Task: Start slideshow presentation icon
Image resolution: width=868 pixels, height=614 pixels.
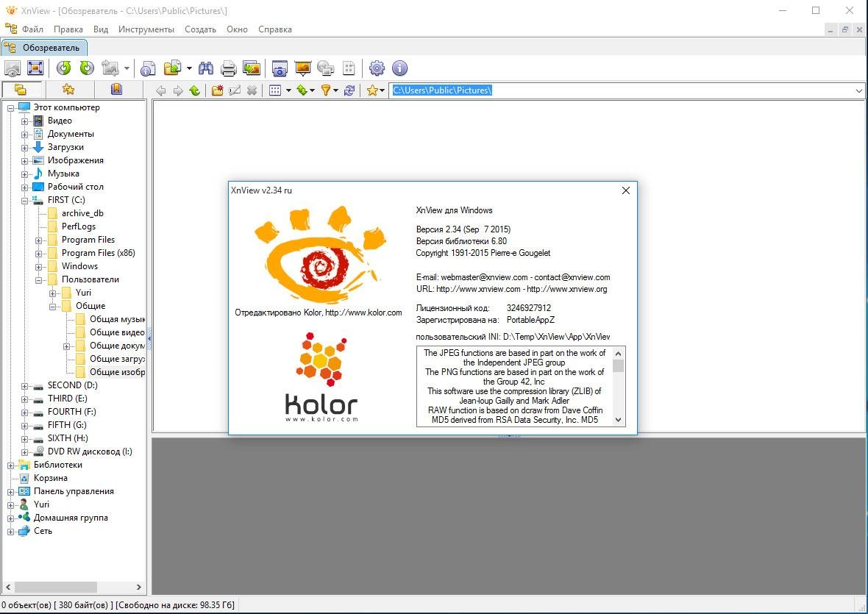Action: pos(303,68)
